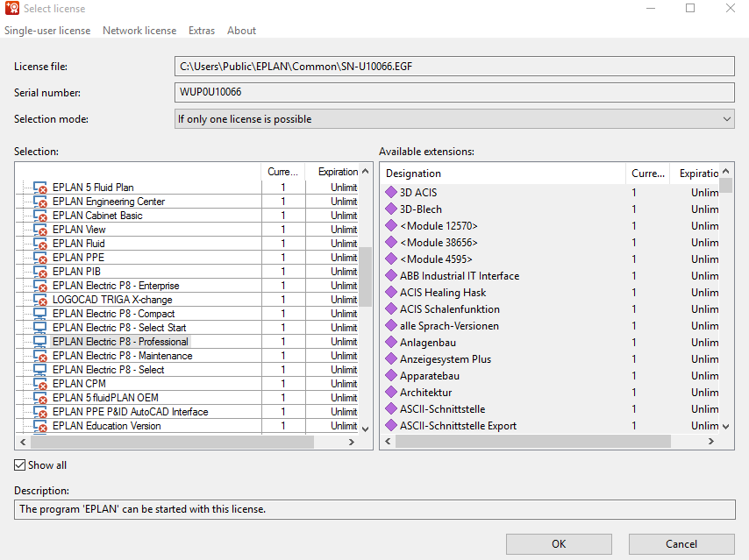Click the Serial number field
Viewport: 749px width, 560px height.
point(454,92)
